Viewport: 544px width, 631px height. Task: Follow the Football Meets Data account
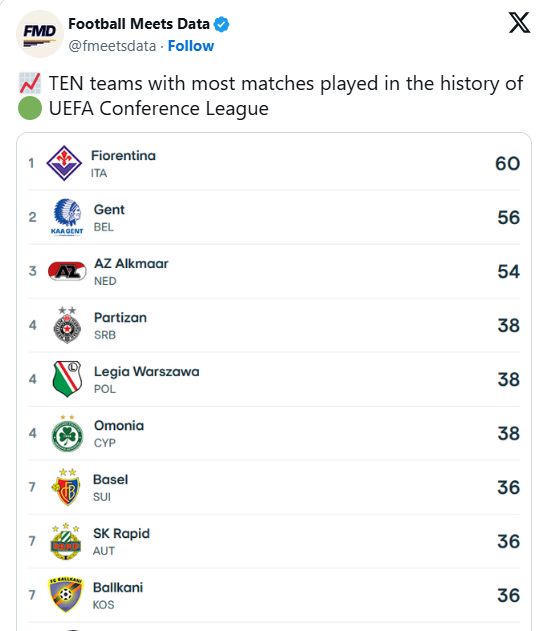(191, 46)
